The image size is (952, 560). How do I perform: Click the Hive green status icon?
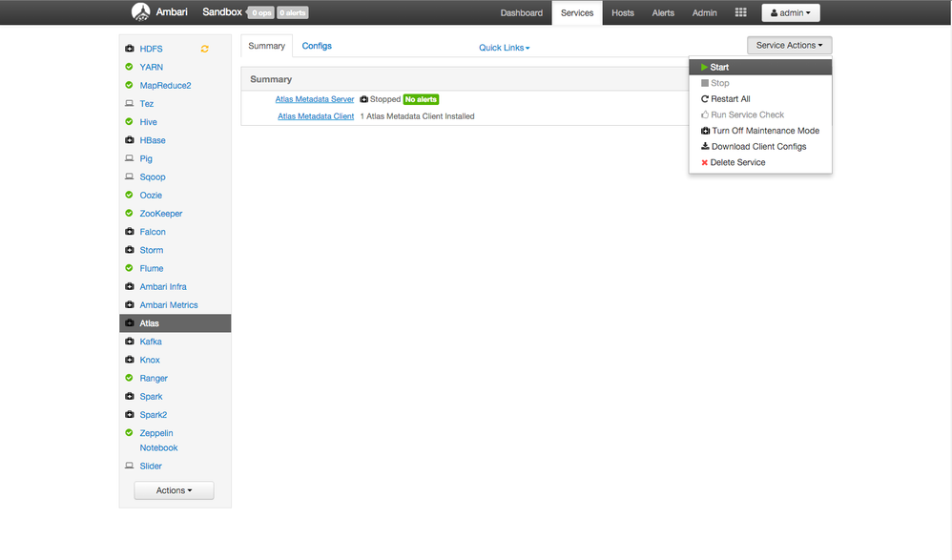[129, 121]
